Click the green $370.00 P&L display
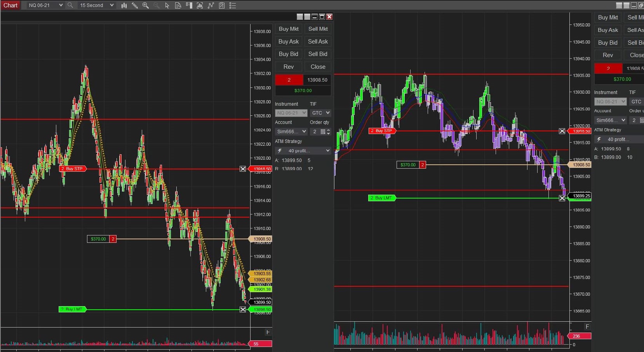644x352 pixels. click(x=303, y=91)
